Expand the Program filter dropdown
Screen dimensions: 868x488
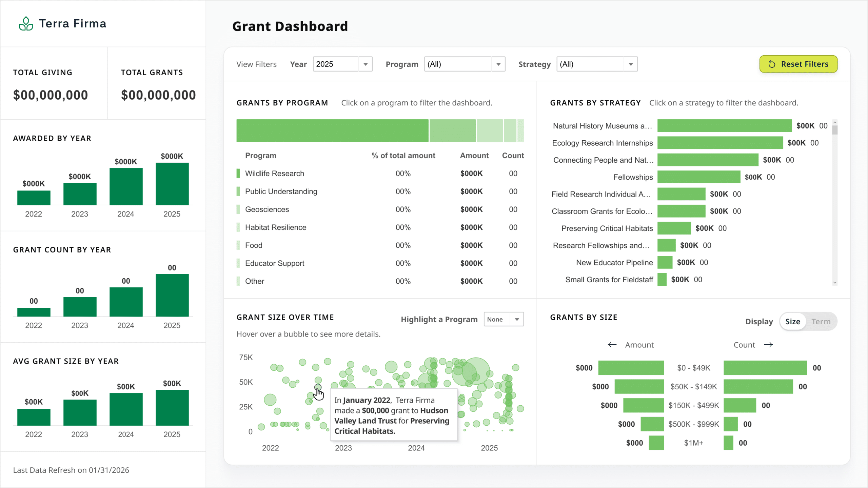pyautogui.click(x=465, y=64)
